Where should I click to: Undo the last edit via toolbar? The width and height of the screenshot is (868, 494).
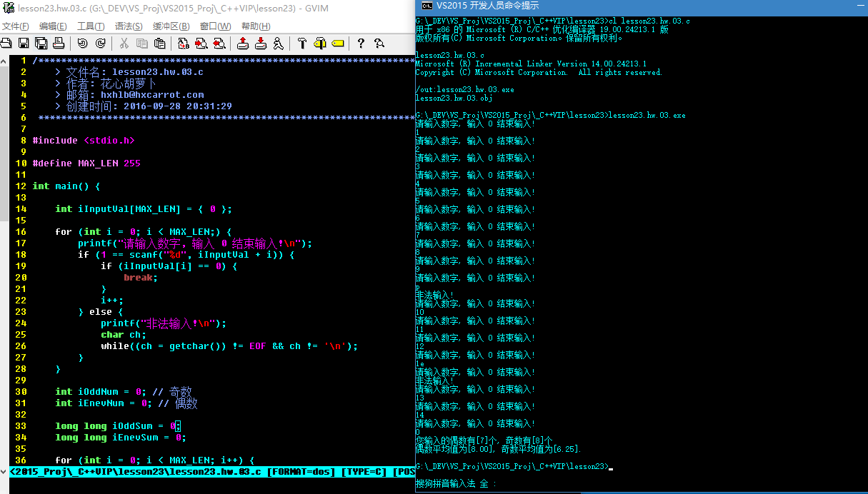[x=82, y=44]
